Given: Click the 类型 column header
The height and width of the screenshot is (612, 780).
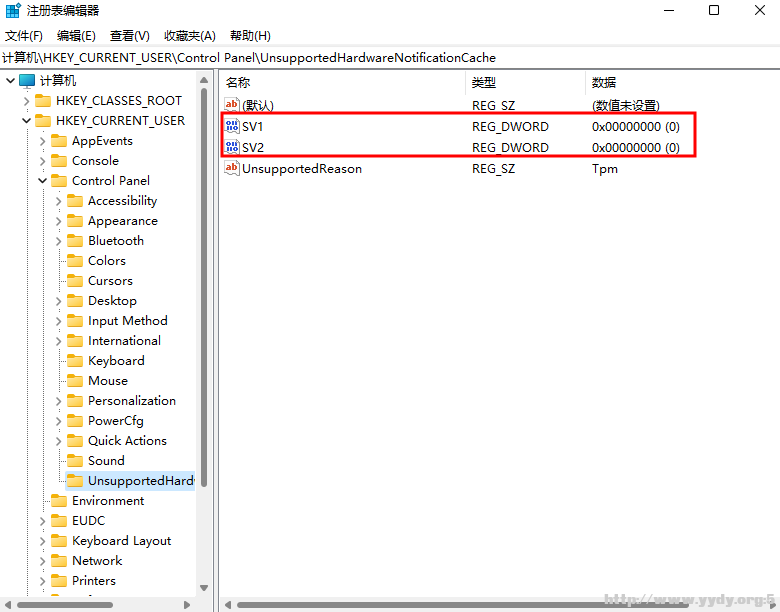Looking at the screenshot, I should tap(526, 83).
